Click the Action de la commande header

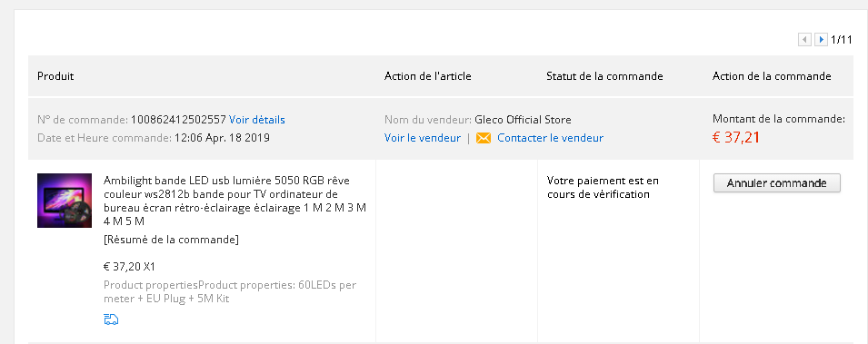(x=772, y=76)
